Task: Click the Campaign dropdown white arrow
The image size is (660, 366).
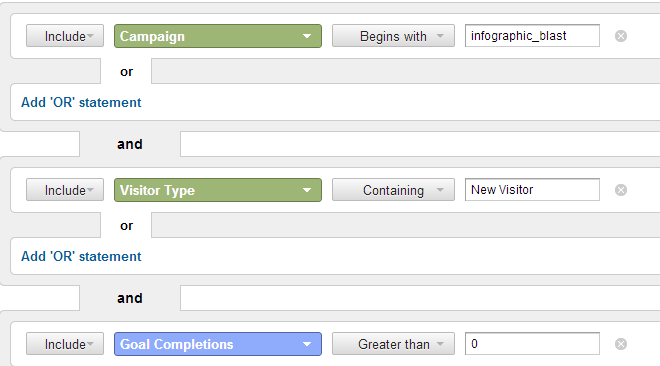Action: coord(307,37)
